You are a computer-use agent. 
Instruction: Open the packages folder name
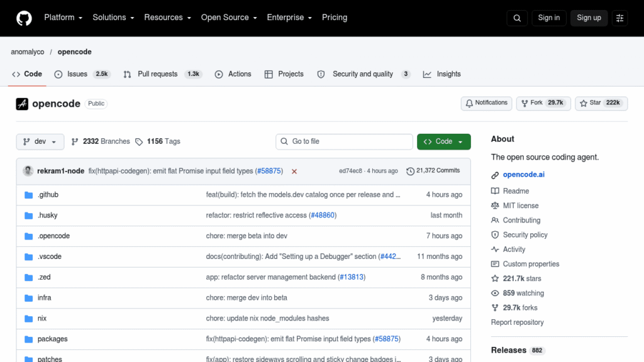[x=53, y=339]
